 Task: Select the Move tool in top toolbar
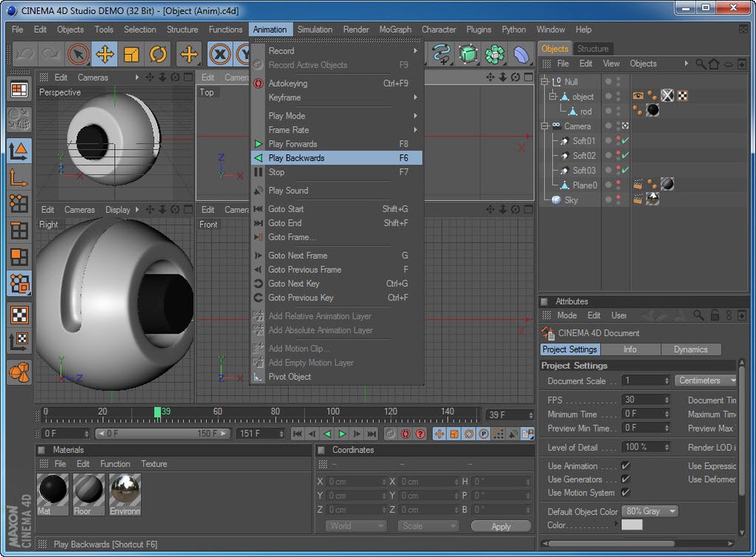coord(105,54)
